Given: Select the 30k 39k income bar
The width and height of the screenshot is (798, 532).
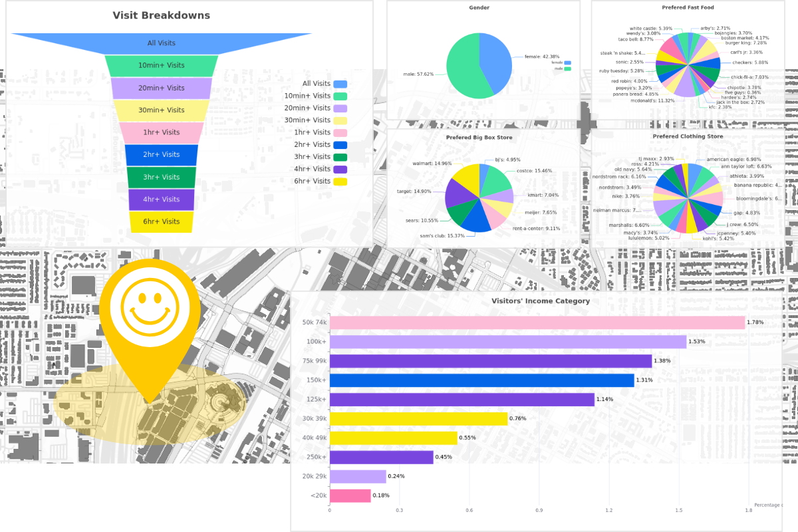Looking at the screenshot, I should tap(418, 419).
